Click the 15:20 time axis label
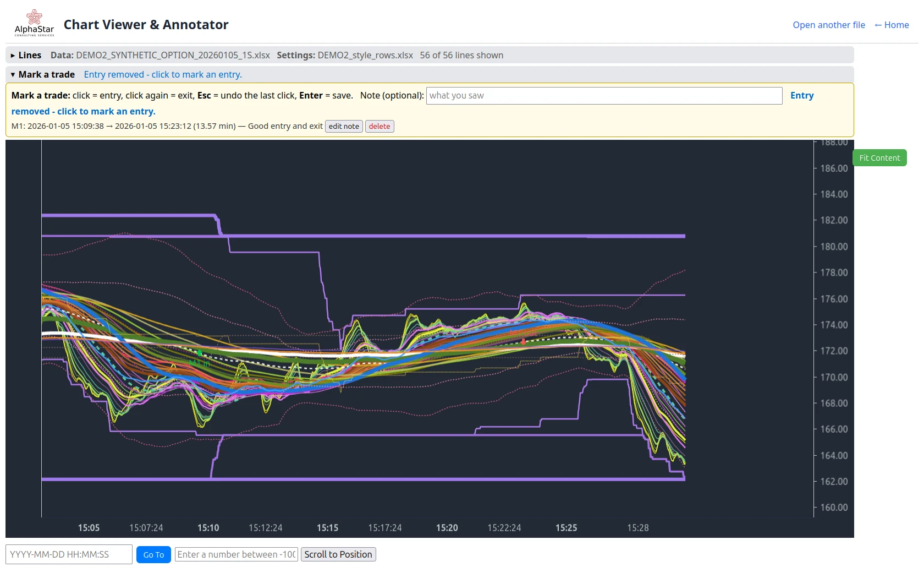The image size is (924, 578). pyautogui.click(x=447, y=527)
